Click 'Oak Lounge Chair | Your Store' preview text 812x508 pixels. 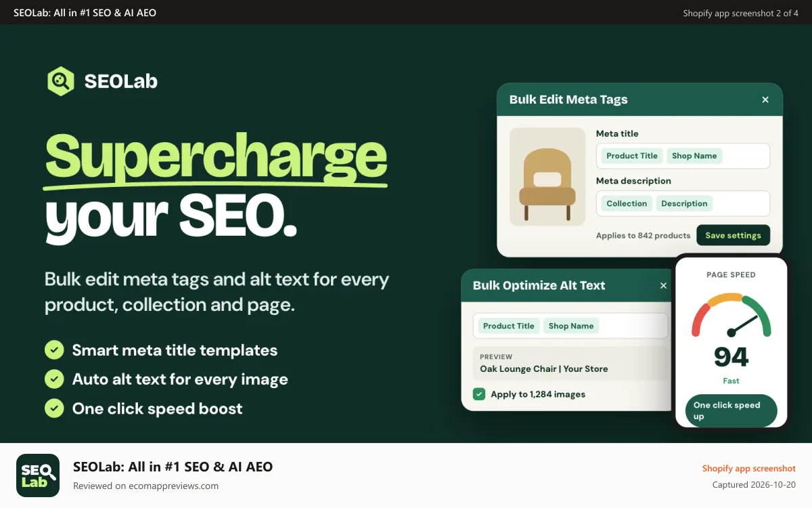[x=544, y=369]
